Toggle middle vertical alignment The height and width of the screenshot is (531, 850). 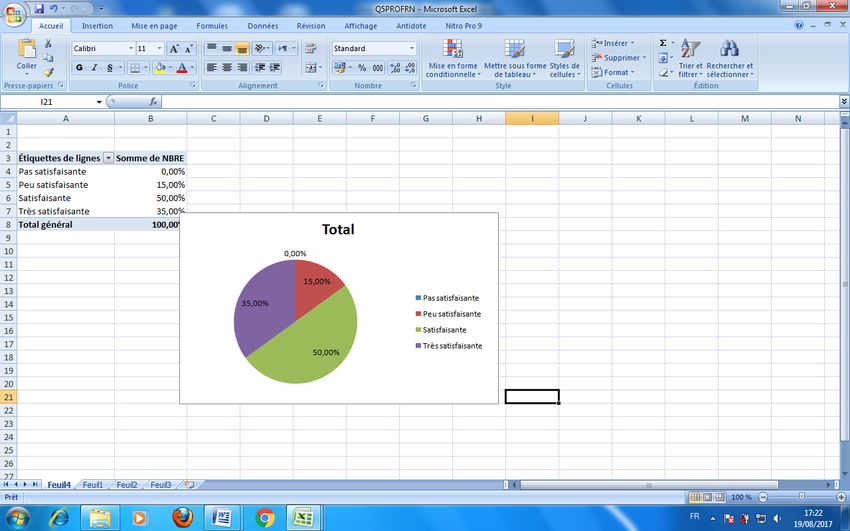227,49
